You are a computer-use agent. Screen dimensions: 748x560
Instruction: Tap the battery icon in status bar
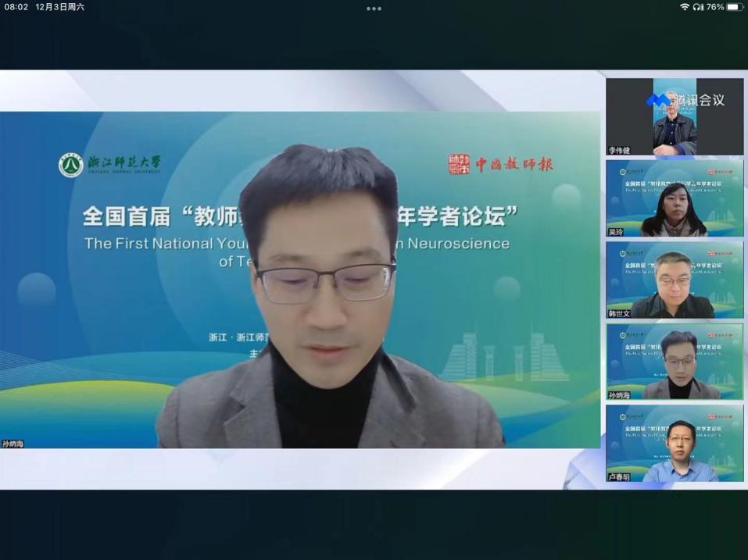(735, 7)
